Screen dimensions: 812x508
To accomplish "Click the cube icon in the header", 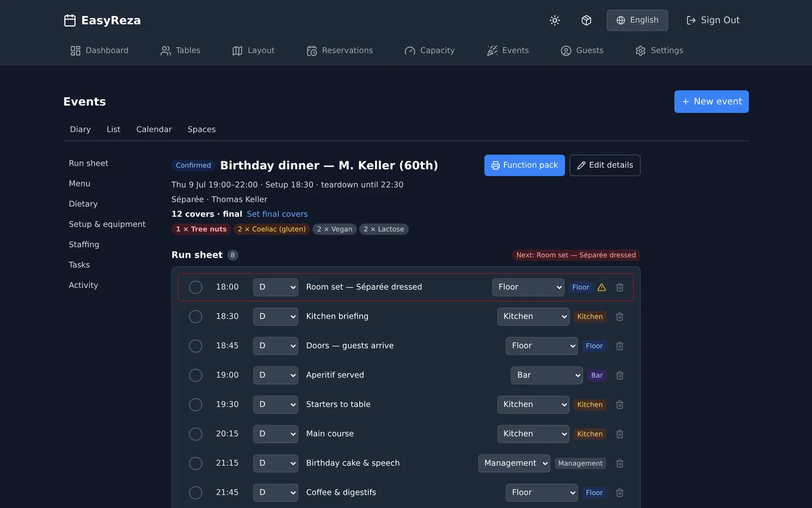I will 586,20.
